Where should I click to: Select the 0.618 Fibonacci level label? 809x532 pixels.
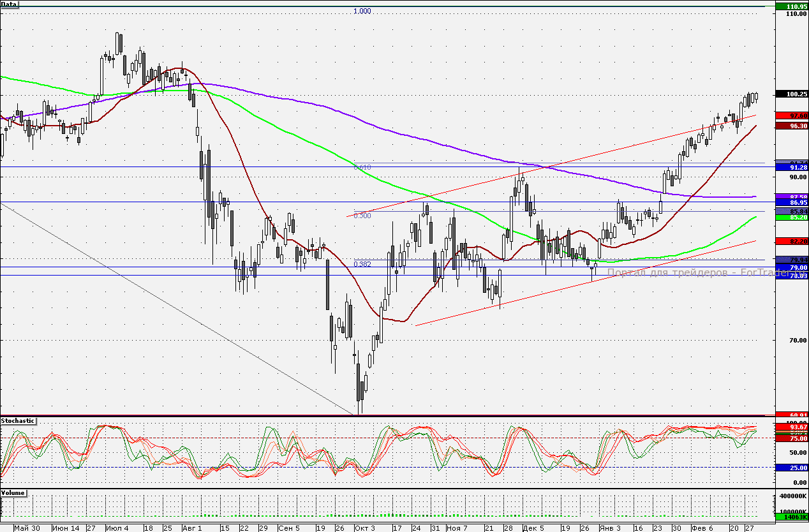(362, 167)
